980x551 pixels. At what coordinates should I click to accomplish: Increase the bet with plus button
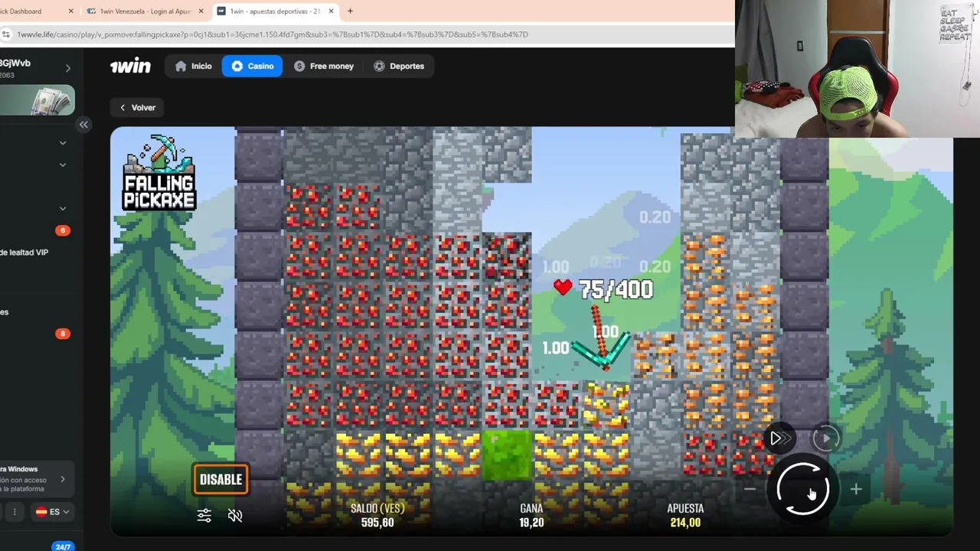click(855, 489)
